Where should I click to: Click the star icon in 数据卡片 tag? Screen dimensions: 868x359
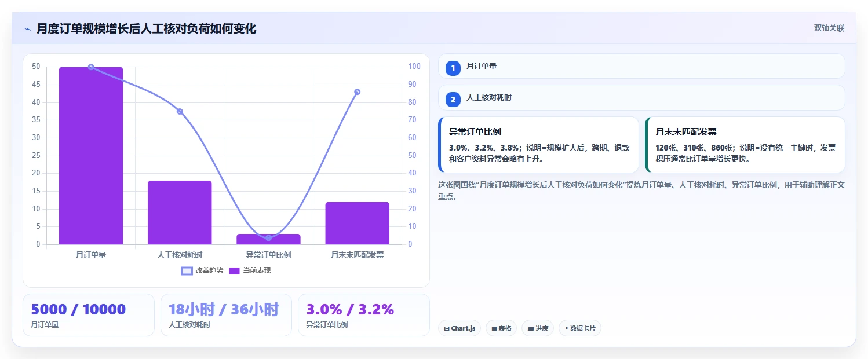[567, 328]
